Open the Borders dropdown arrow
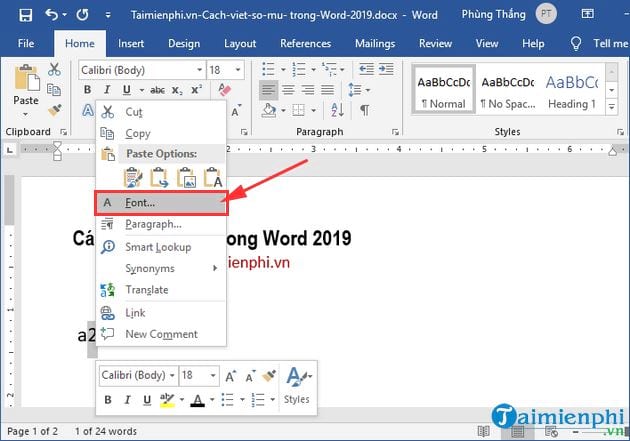 pyautogui.click(x=314, y=110)
